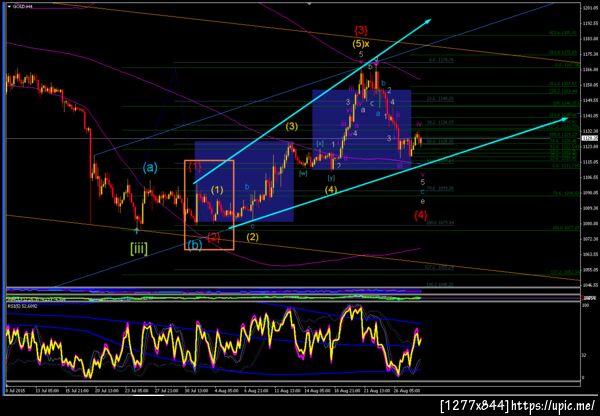Viewport: 600px width, 416px height.
Task: Select the [x] wave label
Action: [x=320, y=143]
